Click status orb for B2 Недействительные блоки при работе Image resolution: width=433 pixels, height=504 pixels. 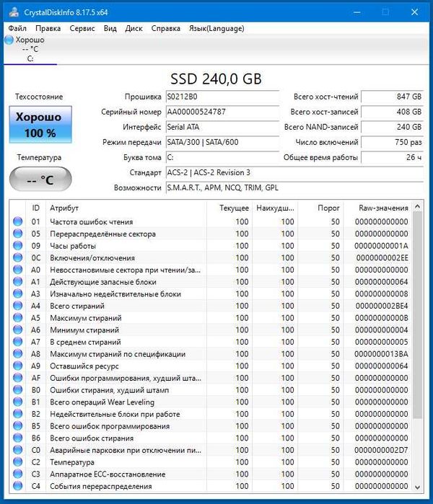18,414
